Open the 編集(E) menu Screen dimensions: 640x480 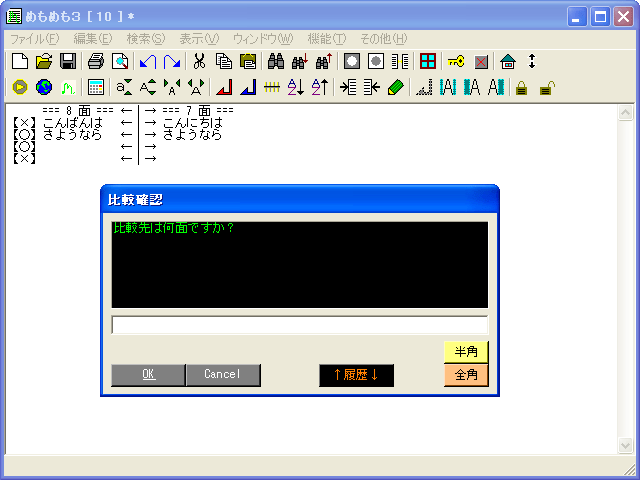pos(93,39)
